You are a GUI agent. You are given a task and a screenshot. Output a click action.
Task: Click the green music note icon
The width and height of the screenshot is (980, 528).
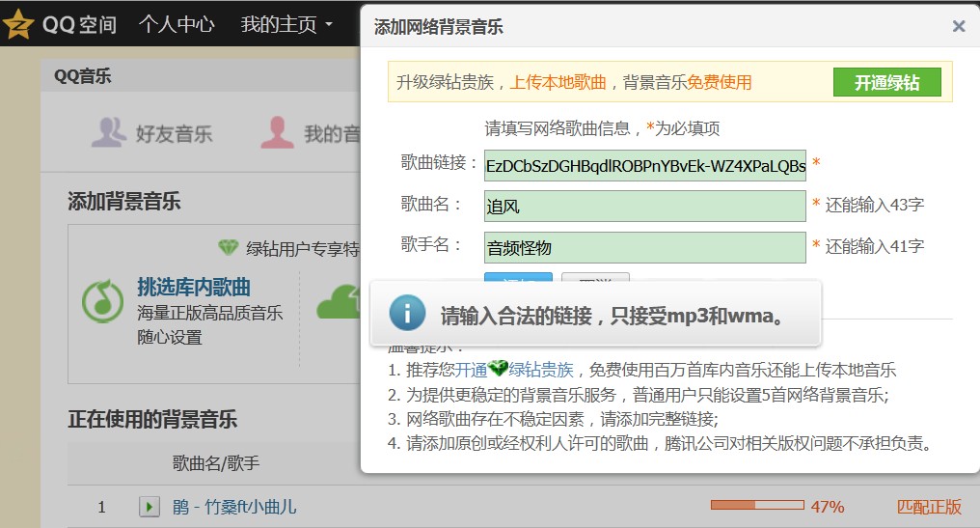pyautogui.click(x=102, y=301)
